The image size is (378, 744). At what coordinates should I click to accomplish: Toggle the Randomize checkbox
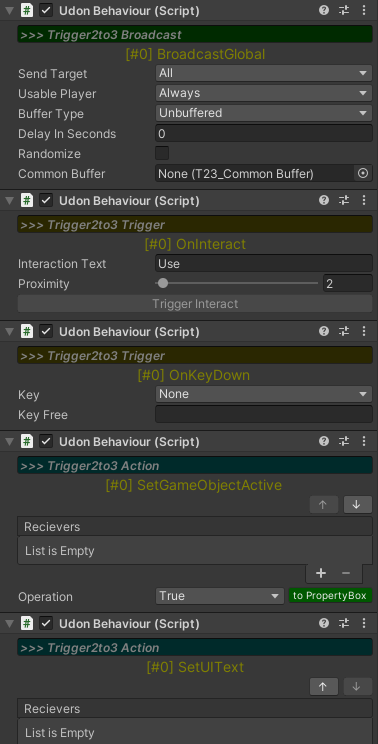(x=162, y=153)
